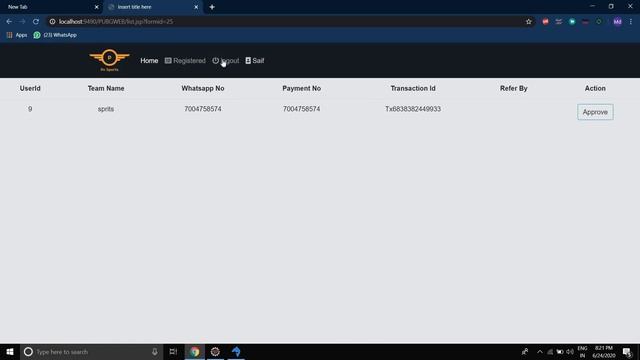Click the Po Sports winged logo

click(109, 60)
